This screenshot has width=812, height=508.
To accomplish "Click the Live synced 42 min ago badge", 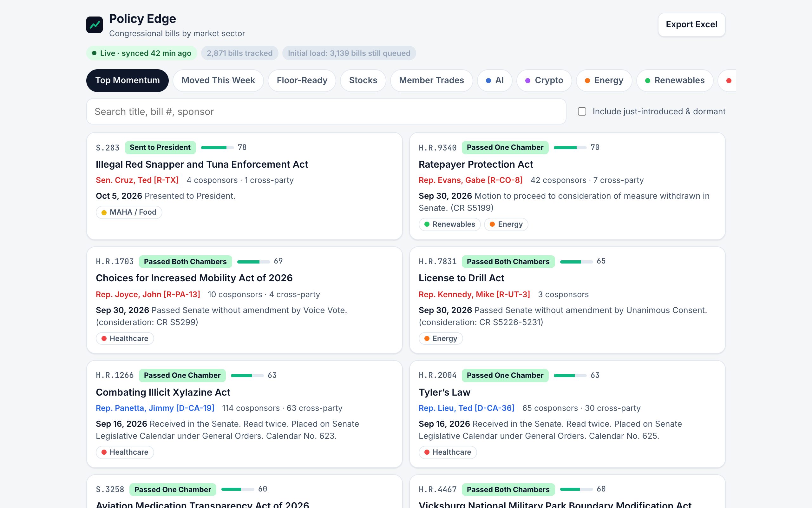I will pos(141,53).
